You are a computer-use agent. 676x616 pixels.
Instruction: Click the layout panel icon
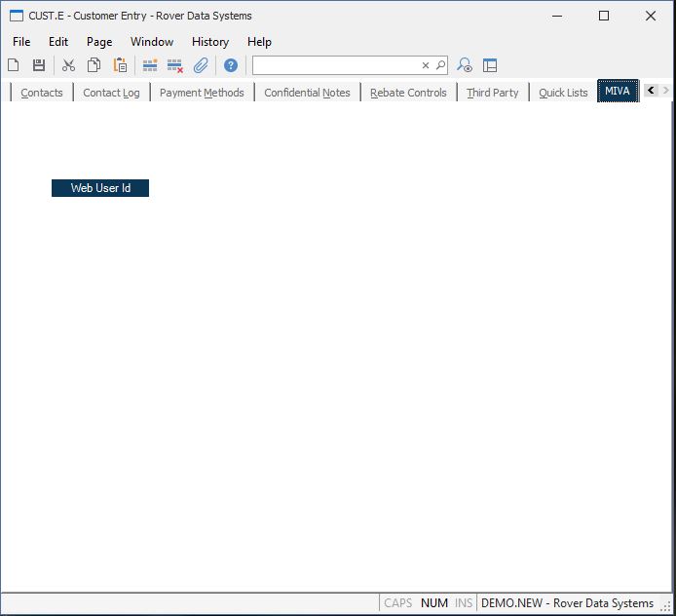click(490, 65)
